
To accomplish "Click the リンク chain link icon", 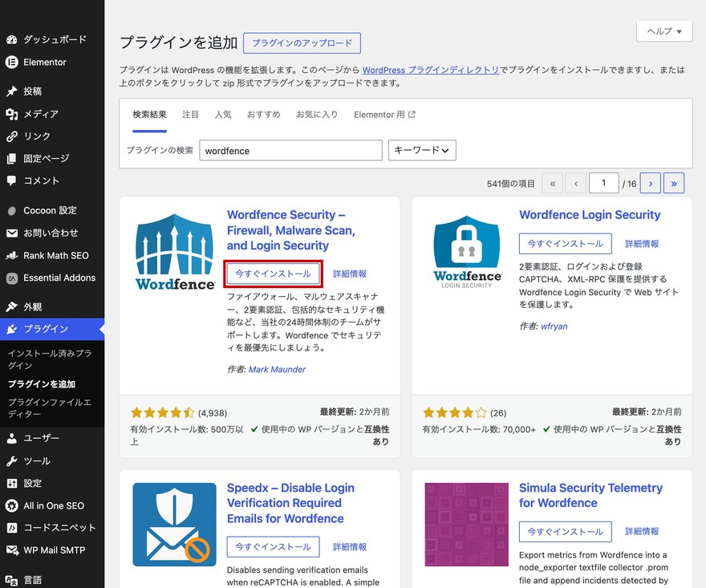I will click(12, 136).
